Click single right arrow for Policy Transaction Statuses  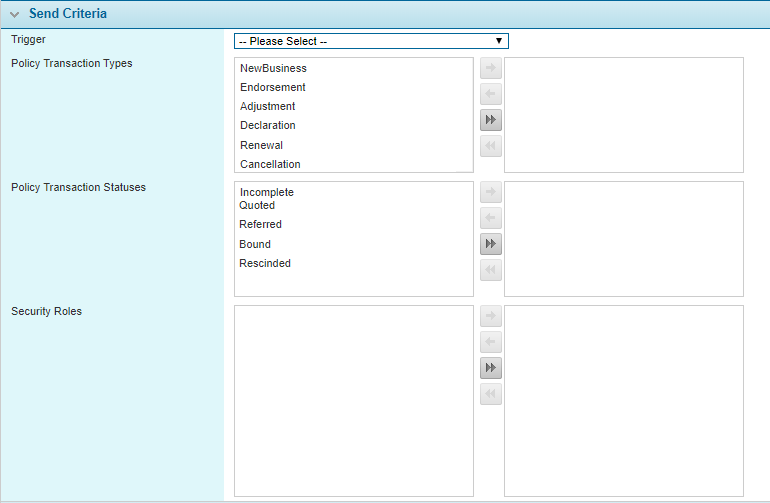coord(490,193)
